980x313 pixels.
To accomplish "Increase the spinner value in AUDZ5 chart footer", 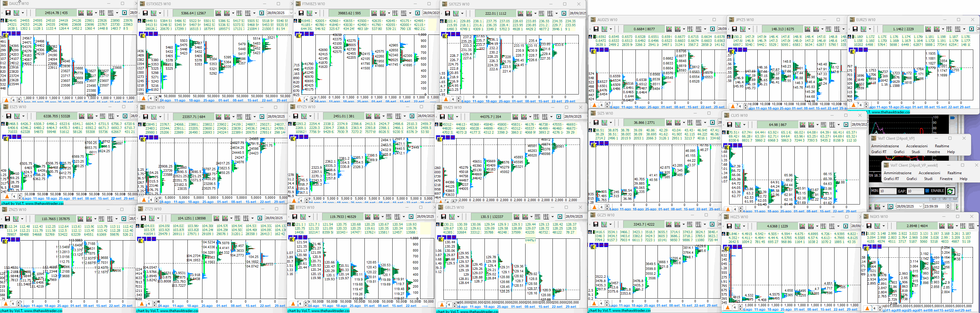I will click(x=607, y=103).
